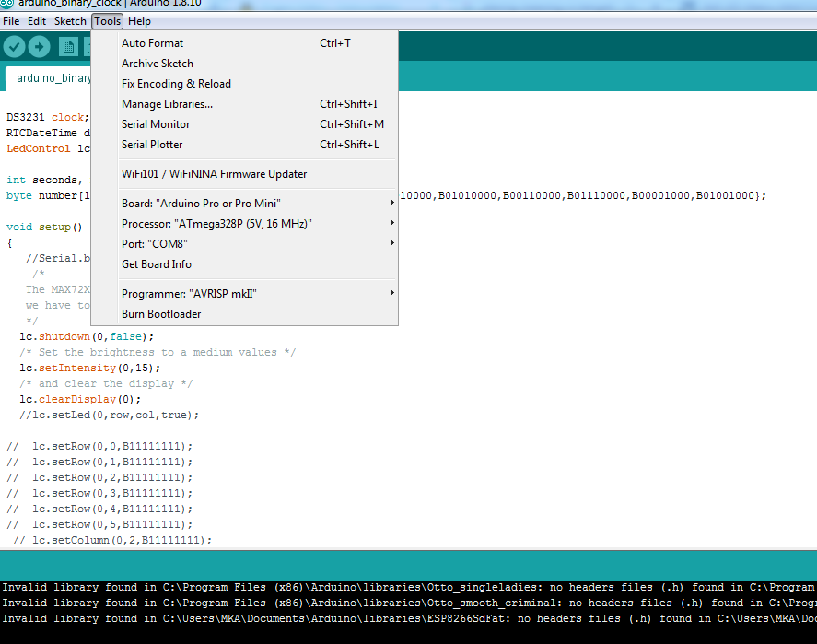Click the Arduino logo in title bar
This screenshot has width=817, height=644.
coord(6,3)
